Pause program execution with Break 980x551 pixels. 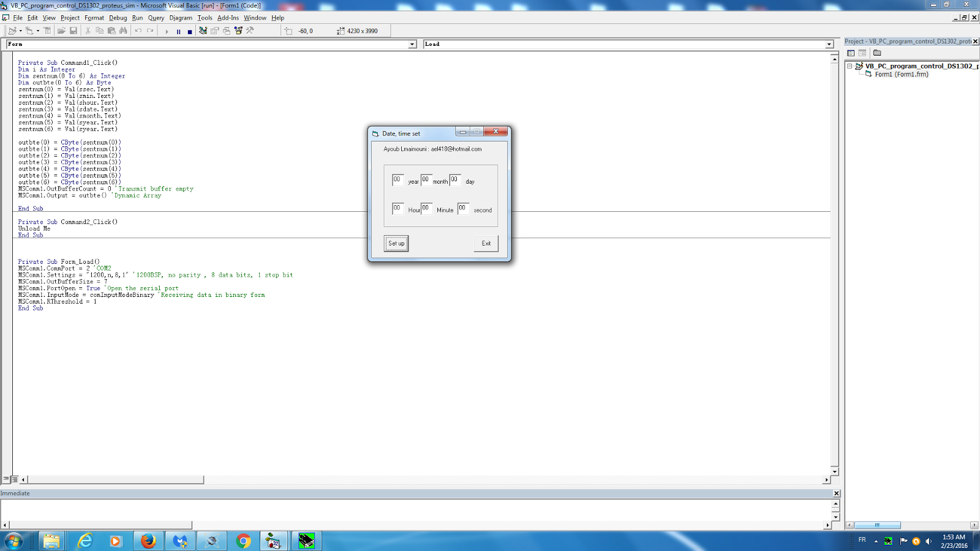pyautogui.click(x=178, y=31)
